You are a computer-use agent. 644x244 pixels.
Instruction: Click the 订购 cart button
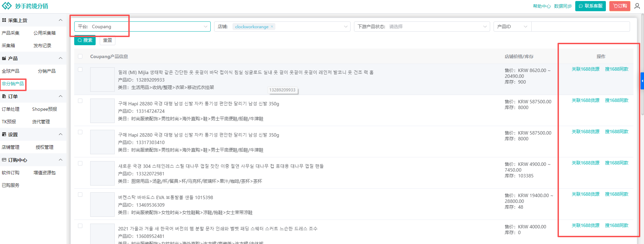point(619,6)
